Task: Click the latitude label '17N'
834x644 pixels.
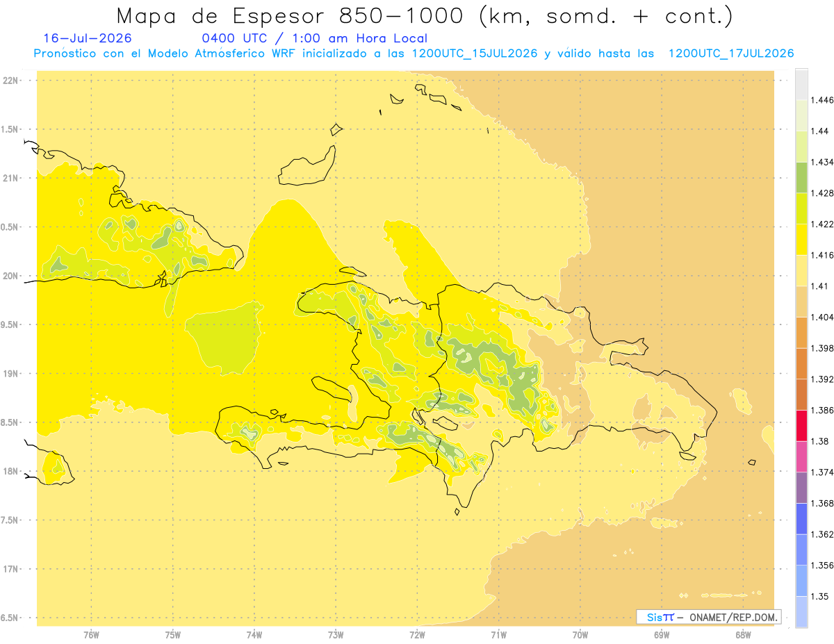Action: point(10,569)
